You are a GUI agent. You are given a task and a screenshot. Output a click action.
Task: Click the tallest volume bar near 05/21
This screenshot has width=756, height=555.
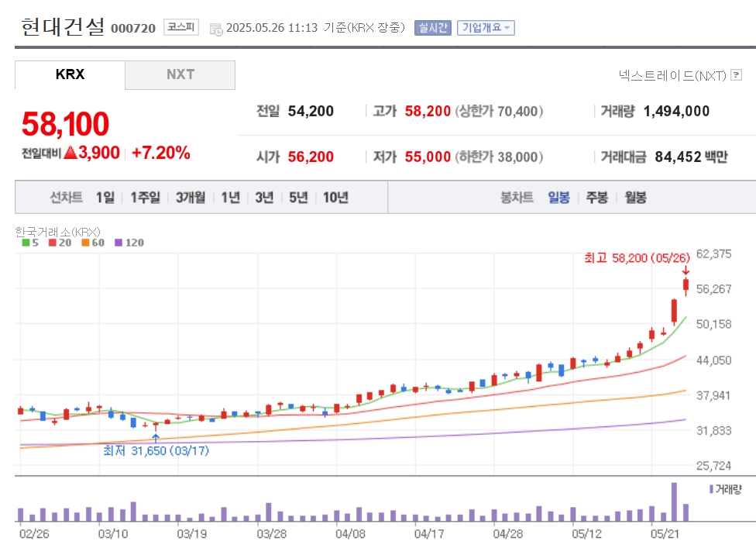[674, 502]
